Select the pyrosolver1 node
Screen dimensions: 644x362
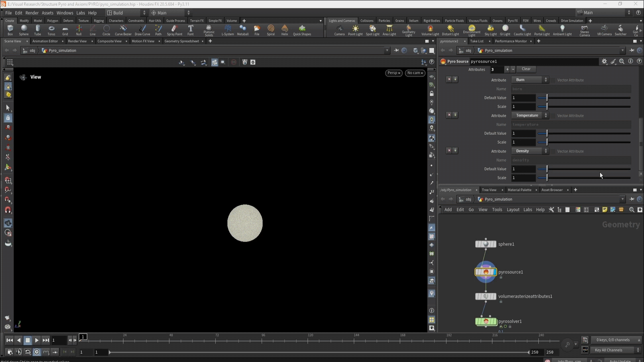[486, 321]
